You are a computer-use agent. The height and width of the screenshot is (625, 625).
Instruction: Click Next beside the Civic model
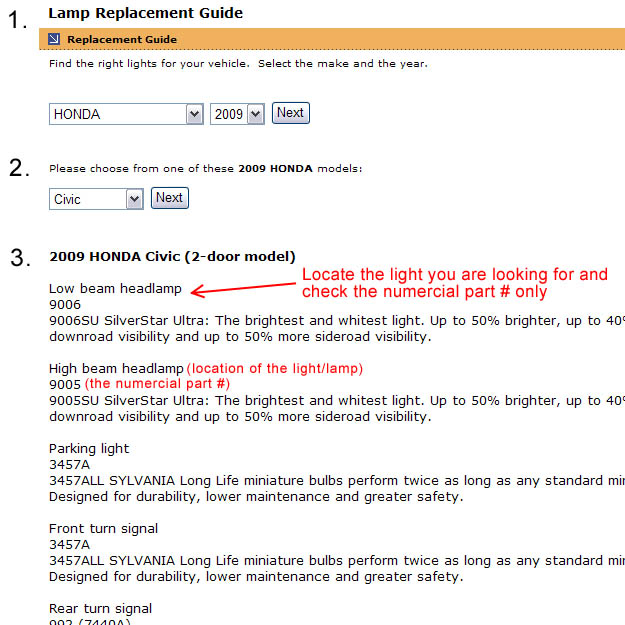170,198
